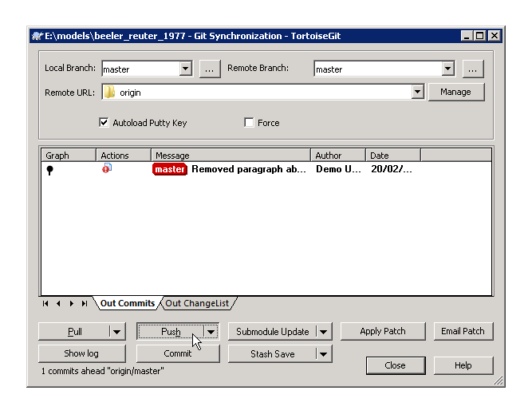This screenshot has width=532, height=414.
Task: Switch to the Out ChangeList tab
Action: coord(197,303)
